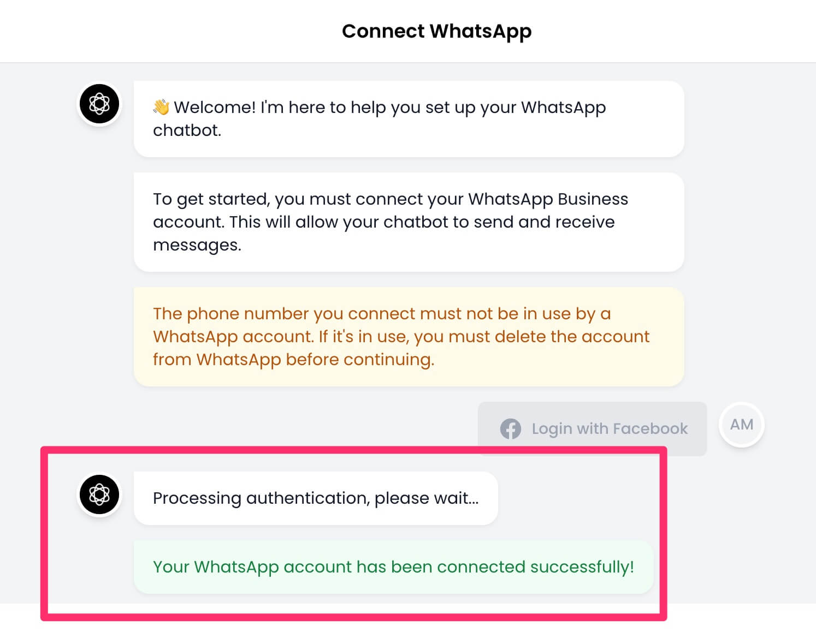Image resolution: width=816 pixels, height=644 pixels.
Task: Click the AM user avatar circle
Action: coord(742,425)
